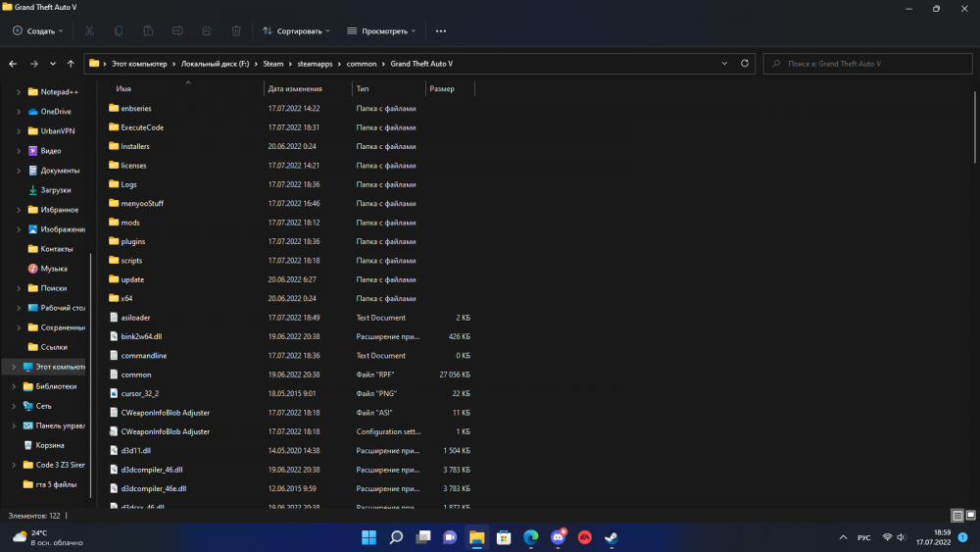Open Microsoft Edge from taskbar

click(x=530, y=537)
